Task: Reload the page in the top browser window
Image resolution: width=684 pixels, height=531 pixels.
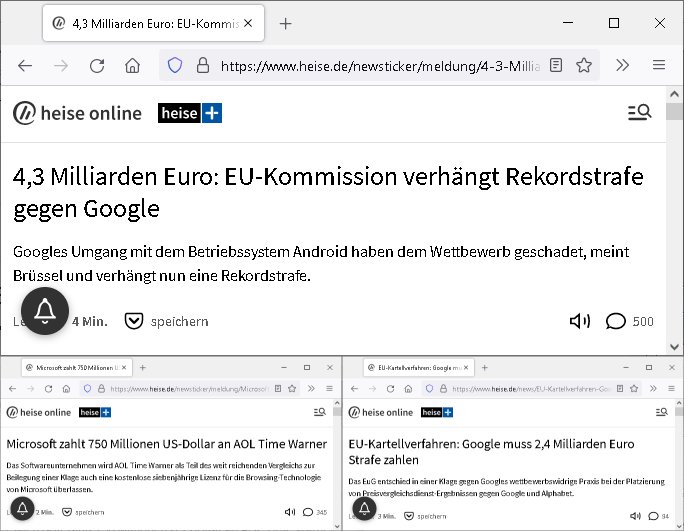Action: click(97, 65)
